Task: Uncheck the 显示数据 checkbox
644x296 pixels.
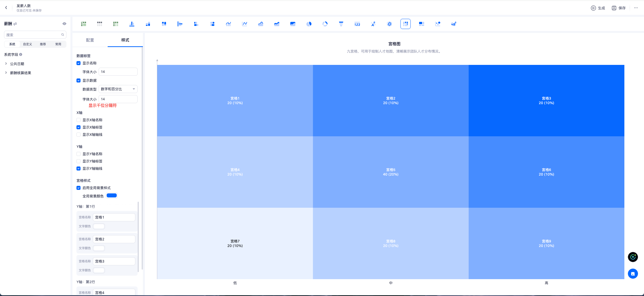Action: [x=78, y=80]
